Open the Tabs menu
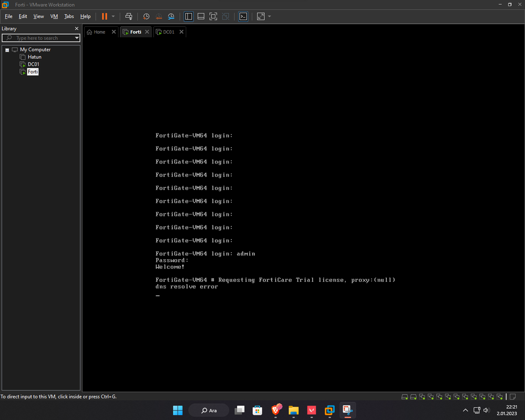Viewport: 525px width, 420px height. 69,16
